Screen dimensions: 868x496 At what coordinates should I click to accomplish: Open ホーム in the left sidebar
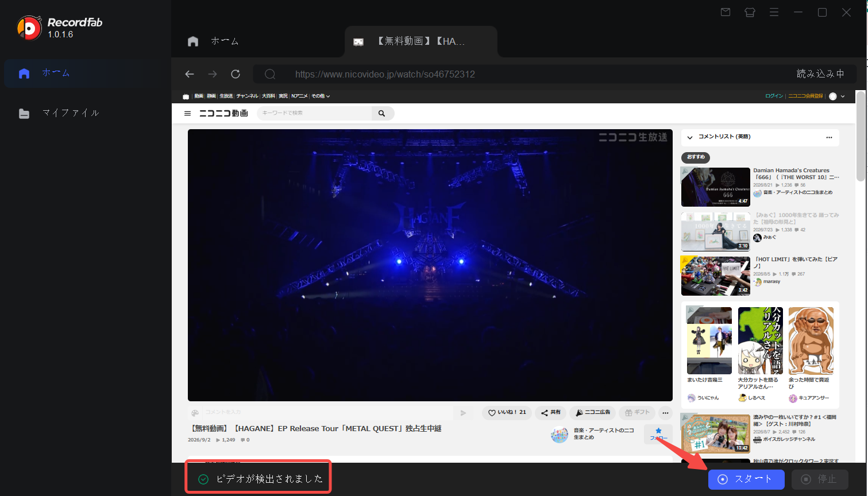(x=56, y=73)
